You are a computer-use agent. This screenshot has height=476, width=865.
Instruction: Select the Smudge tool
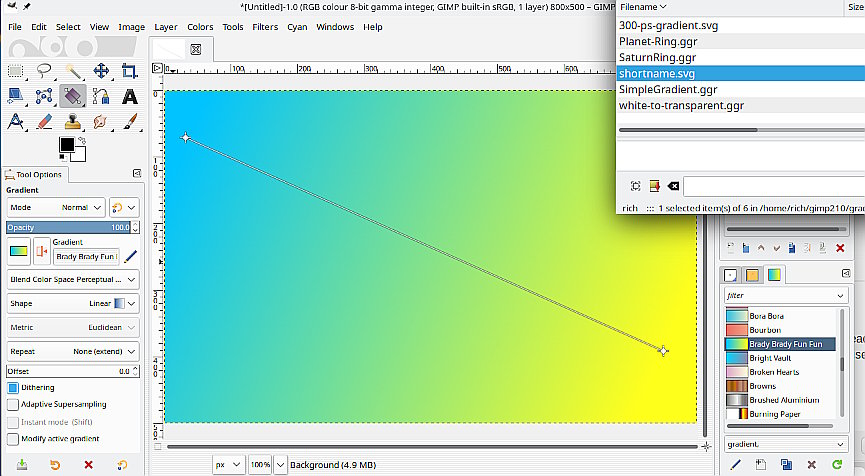click(x=101, y=121)
